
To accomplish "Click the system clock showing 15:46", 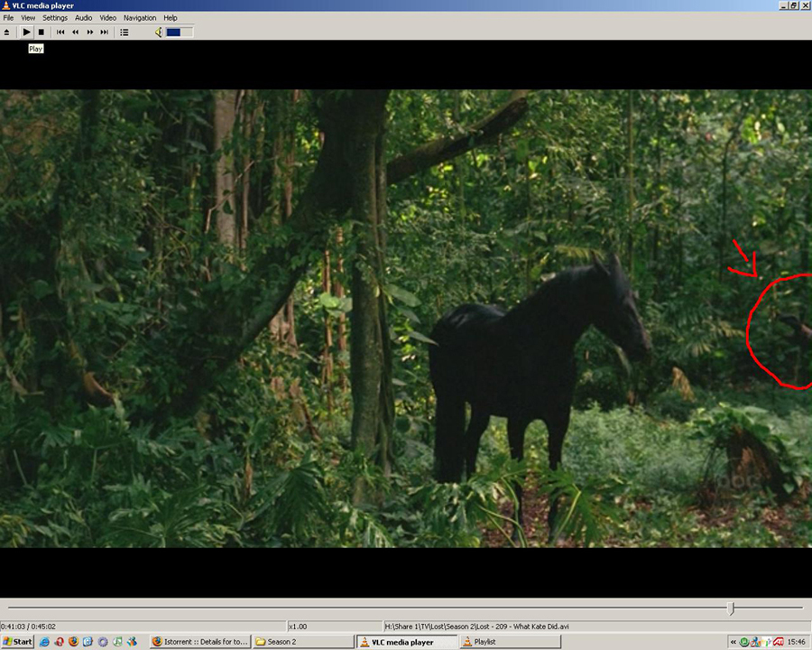I will coord(797,642).
